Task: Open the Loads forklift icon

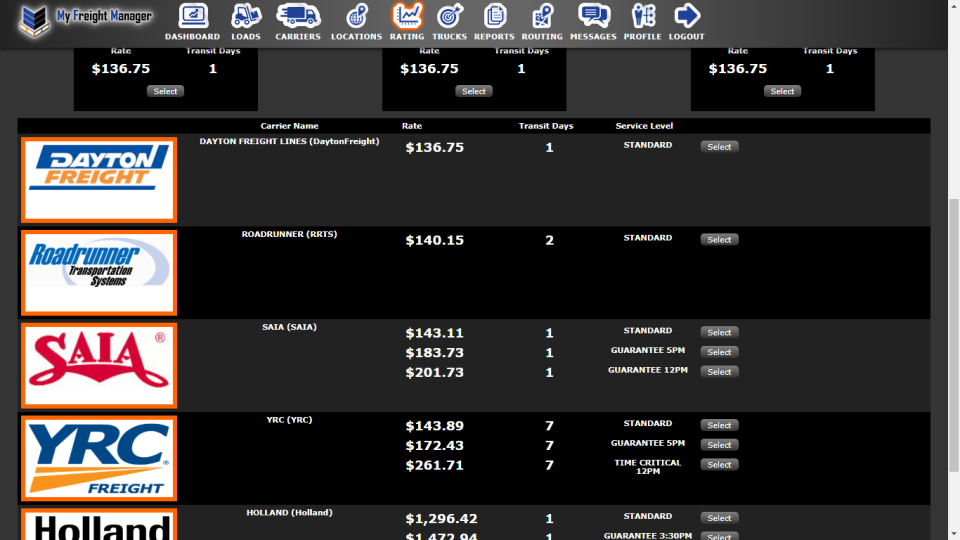Action: pyautogui.click(x=246, y=16)
